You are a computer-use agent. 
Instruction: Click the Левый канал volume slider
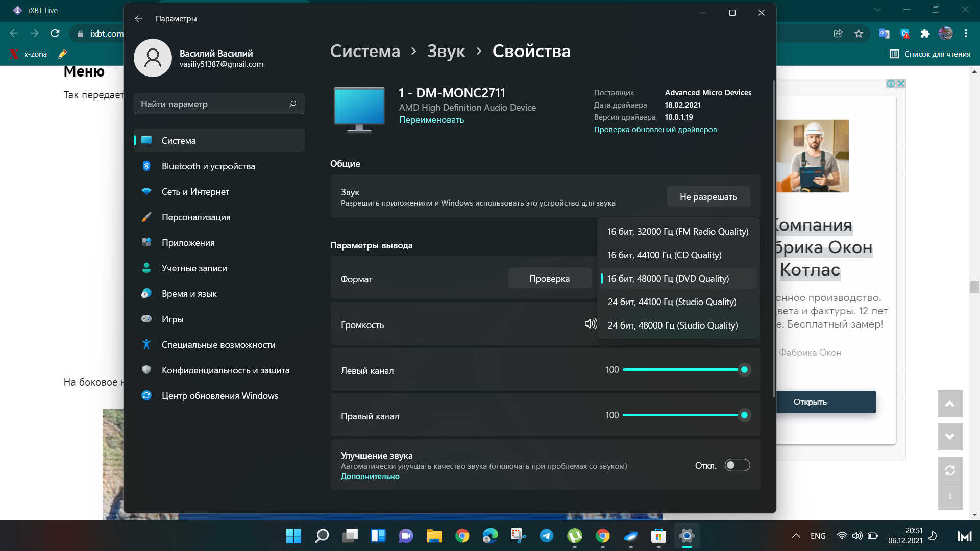(683, 370)
